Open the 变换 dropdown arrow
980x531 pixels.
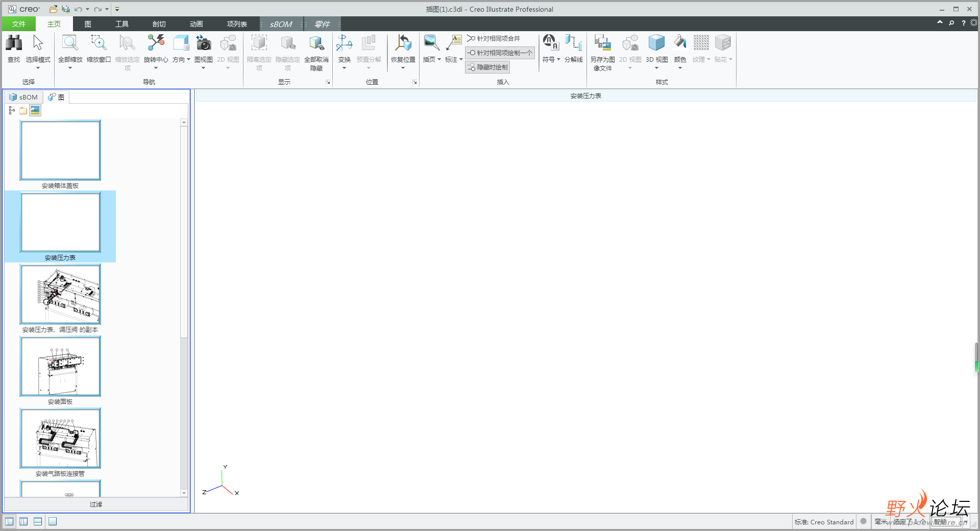tap(345, 68)
